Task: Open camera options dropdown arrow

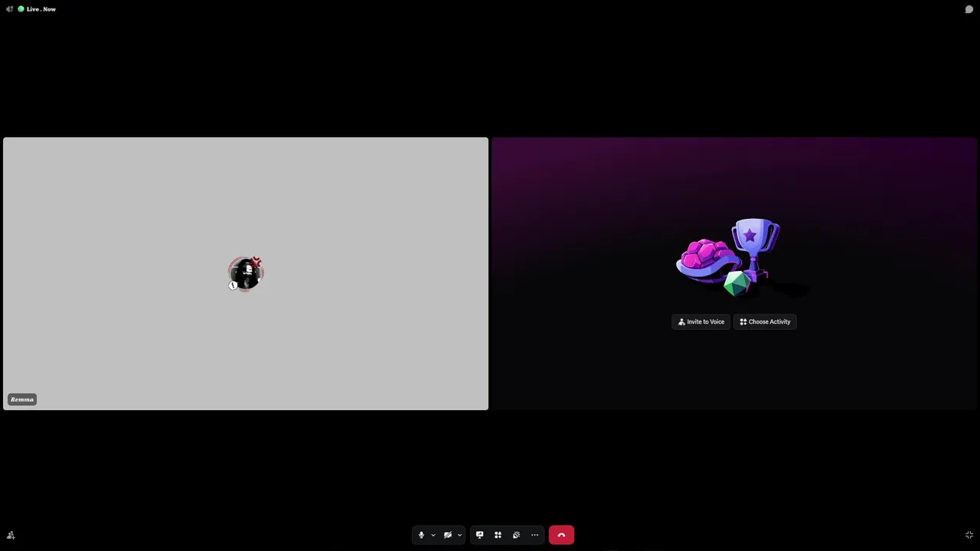Action: tap(459, 535)
